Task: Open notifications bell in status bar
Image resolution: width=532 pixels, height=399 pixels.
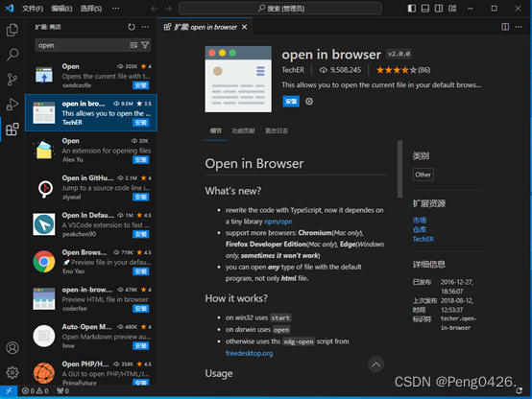Action: (520, 391)
